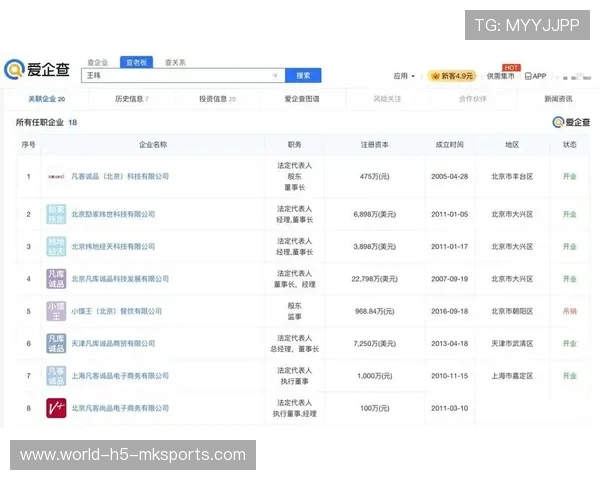Viewport: 600px width, 480px height.
Task: Click logo of 上海凡客诚品电子商务有限公司
Action: coord(56,376)
